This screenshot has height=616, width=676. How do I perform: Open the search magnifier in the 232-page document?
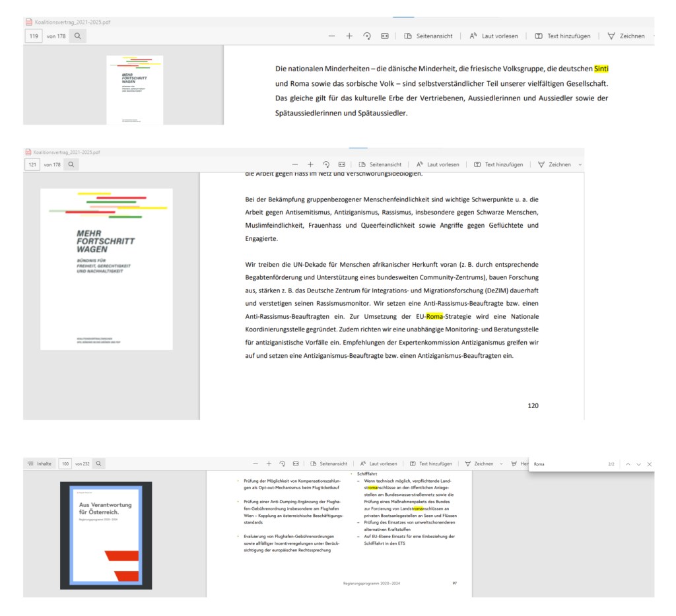98,464
